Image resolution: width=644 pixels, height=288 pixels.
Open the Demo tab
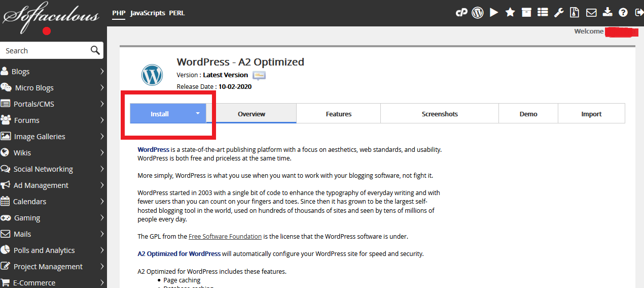[528, 114]
